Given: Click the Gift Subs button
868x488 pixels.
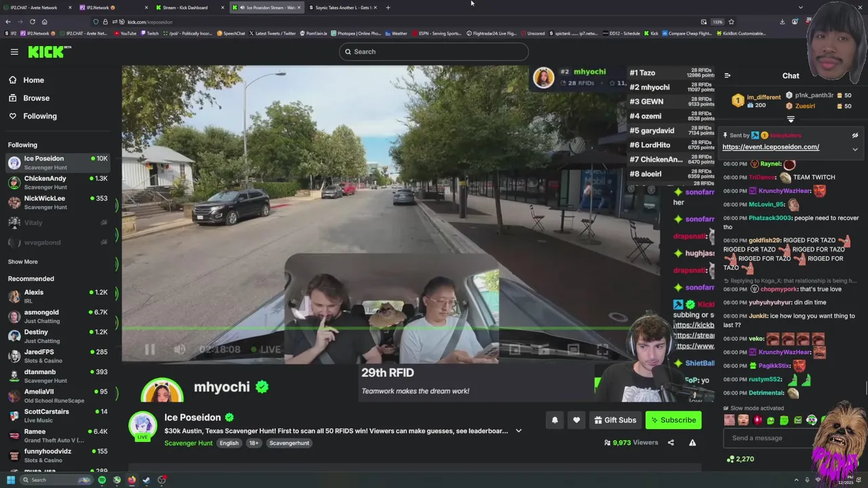Looking at the screenshot, I should [x=615, y=420].
